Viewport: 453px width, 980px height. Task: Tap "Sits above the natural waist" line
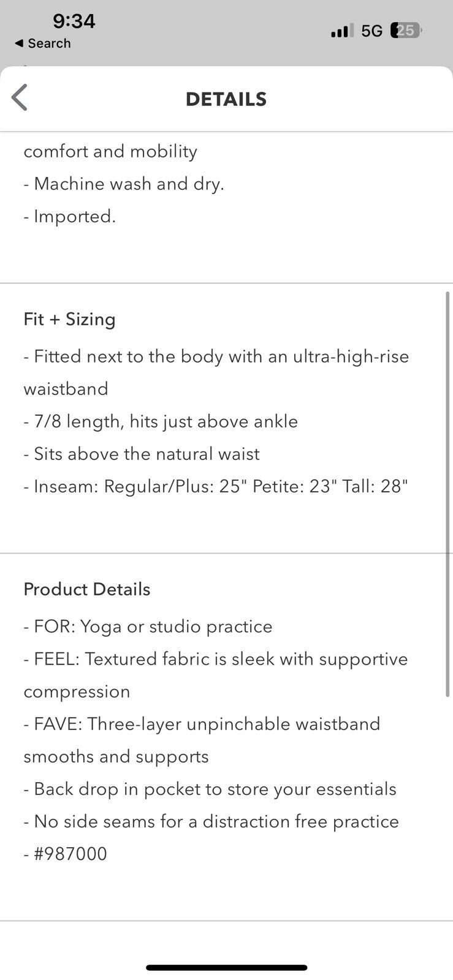point(142,454)
